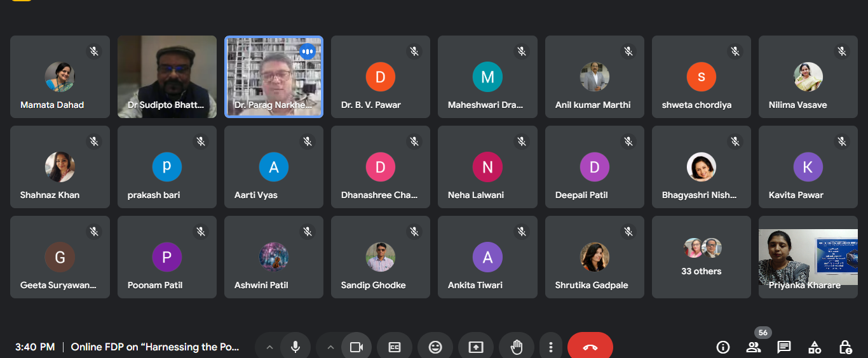This screenshot has width=868, height=358.
Task: Click muted mic icon on Anil kumar Marthi
Action: (628, 51)
